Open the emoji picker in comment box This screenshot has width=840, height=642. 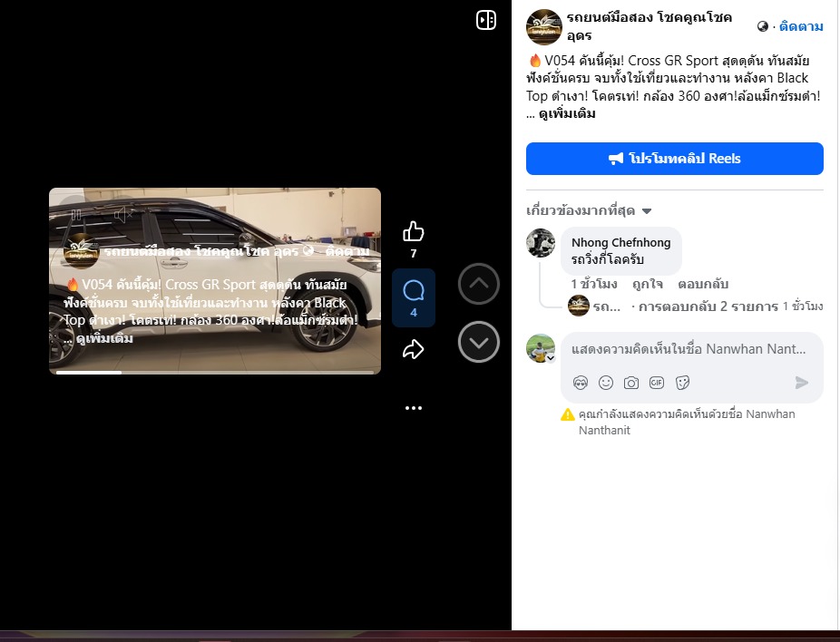[x=605, y=383]
